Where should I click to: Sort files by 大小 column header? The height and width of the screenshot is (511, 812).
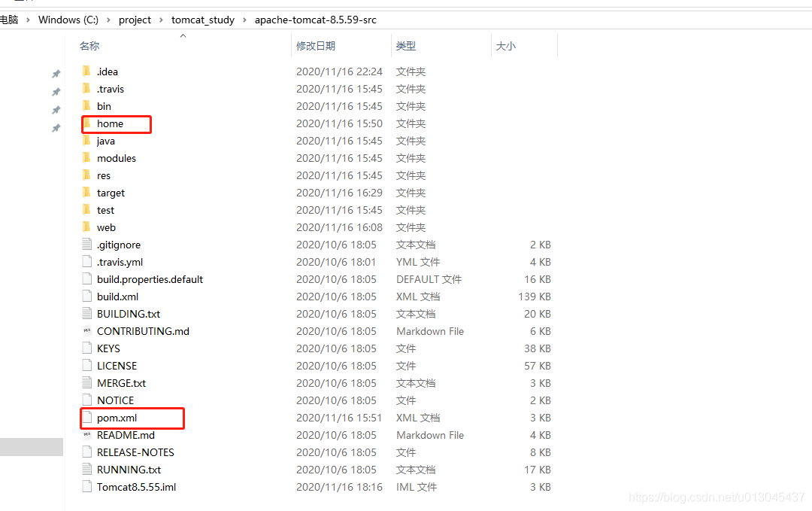[x=506, y=46]
